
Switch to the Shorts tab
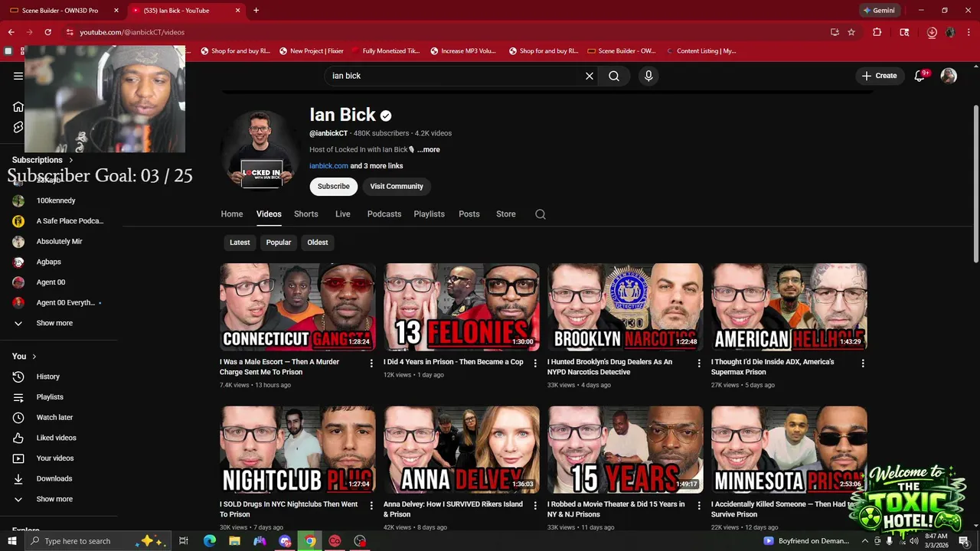pos(306,214)
